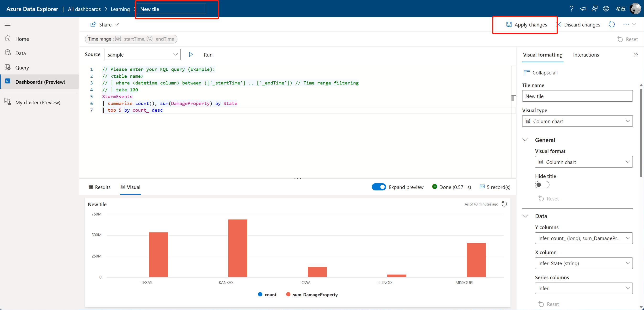Click the Done (0.571 s) status
Image resolution: width=644 pixels, height=310 pixels.
[x=452, y=187]
